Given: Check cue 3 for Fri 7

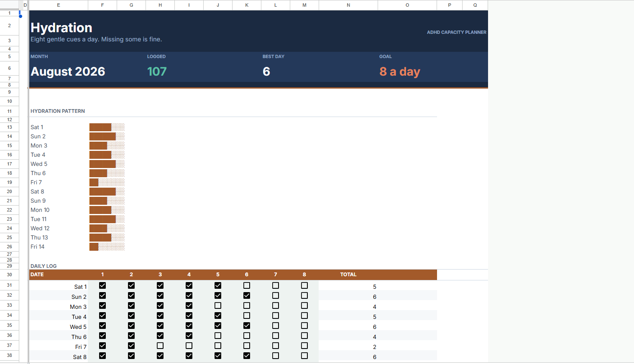Looking at the screenshot, I should pyautogui.click(x=160, y=346).
